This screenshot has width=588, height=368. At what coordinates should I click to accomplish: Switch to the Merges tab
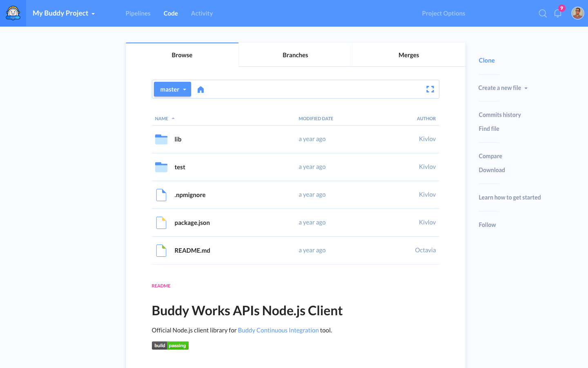(409, 55)
